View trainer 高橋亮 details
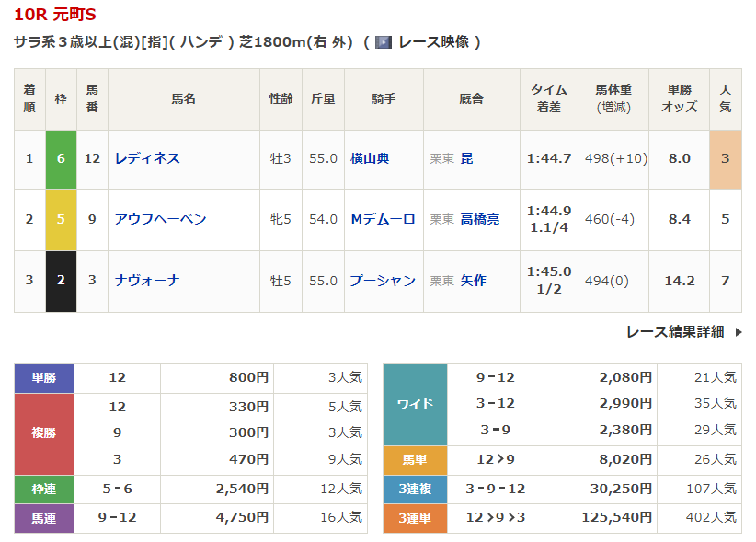Image resolution: width=756 pixels, height=542 pixels. [x=479, y=219]
